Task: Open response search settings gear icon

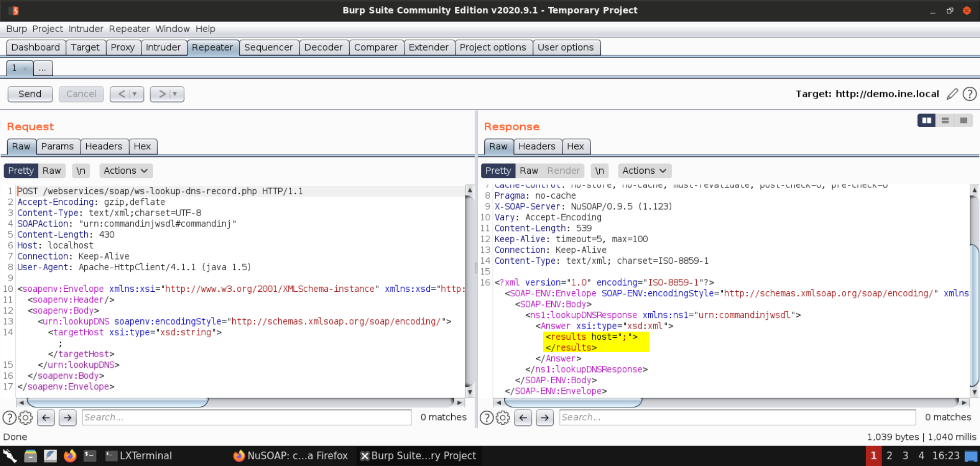Action: point(503,417)
